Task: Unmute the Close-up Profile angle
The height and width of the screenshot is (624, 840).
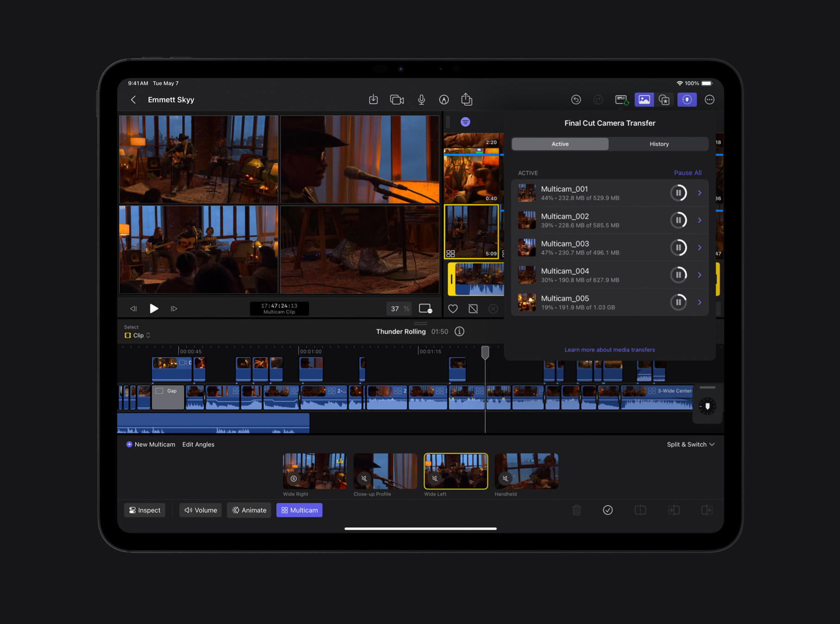Action: click(x=364, y=479)
